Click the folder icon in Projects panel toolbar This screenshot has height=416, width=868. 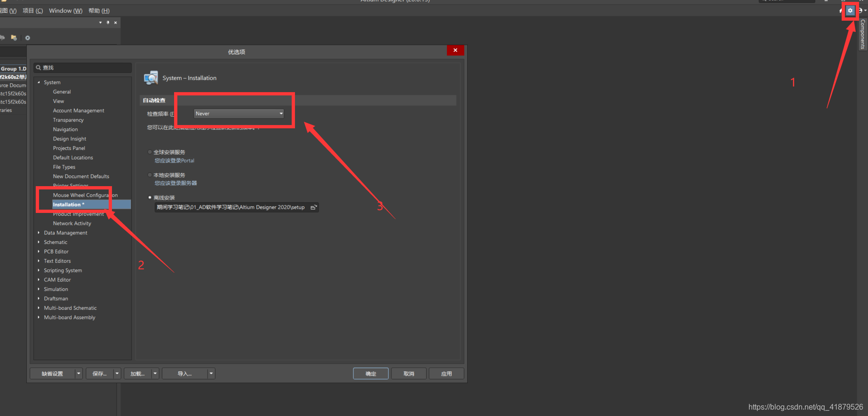point(14,38)
